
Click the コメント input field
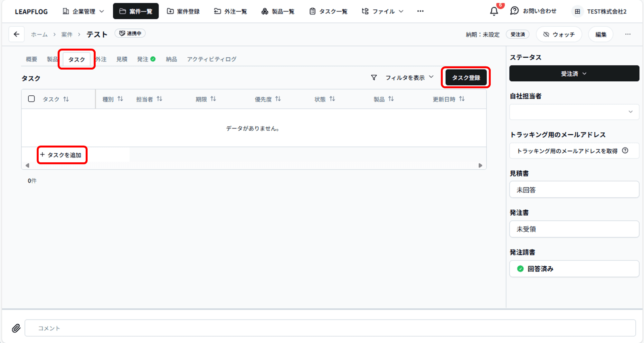point(330,328)
